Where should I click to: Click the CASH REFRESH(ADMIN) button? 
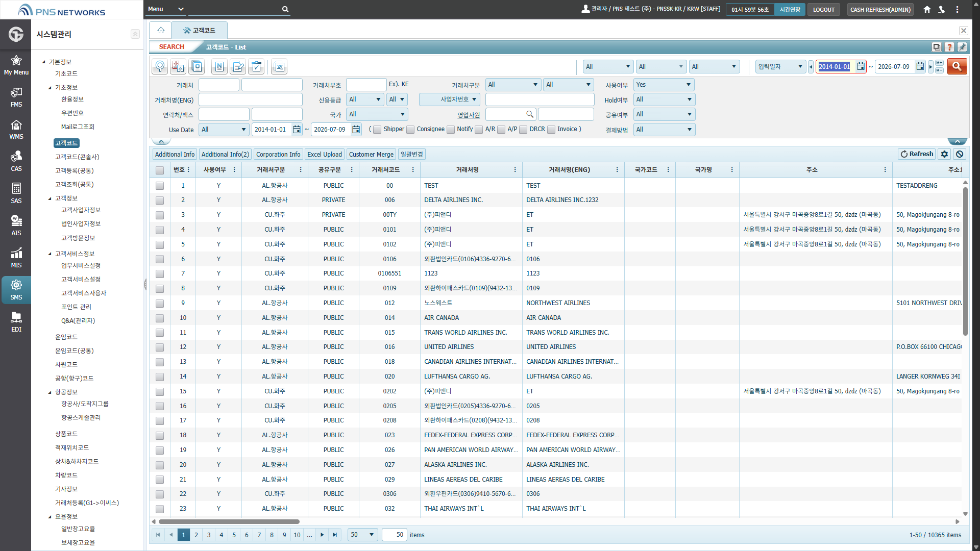click(880, 10)
